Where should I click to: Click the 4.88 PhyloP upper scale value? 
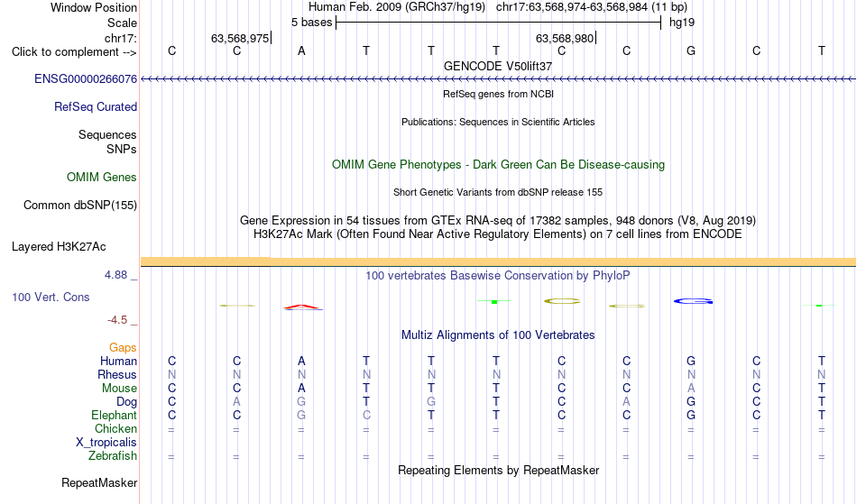[x=115, y=275]
